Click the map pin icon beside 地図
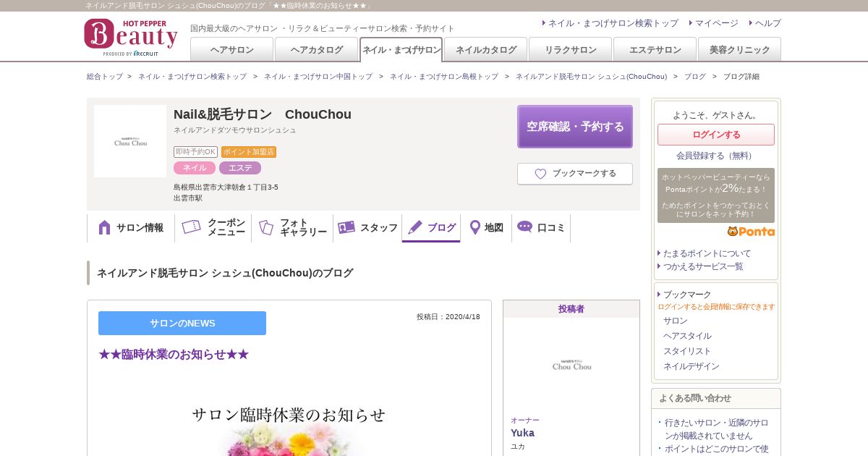Screen dimensions: 868x456 click(x=475, y=227)
